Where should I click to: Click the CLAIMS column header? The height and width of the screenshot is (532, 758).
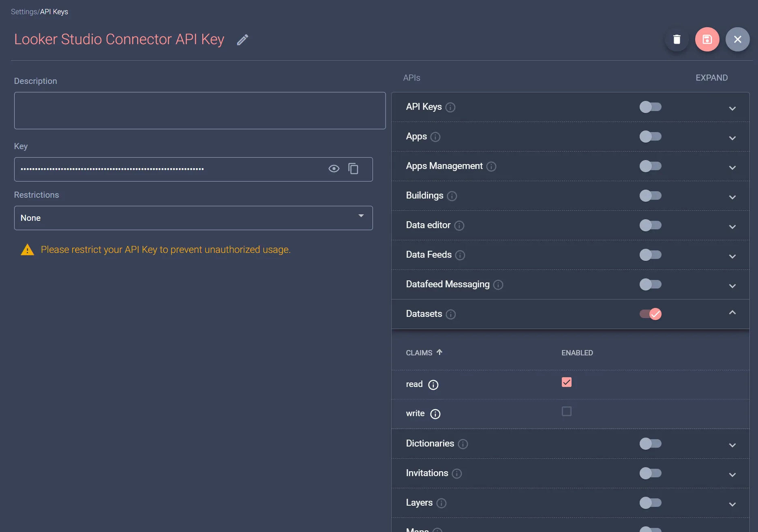(x=419, y=353)
